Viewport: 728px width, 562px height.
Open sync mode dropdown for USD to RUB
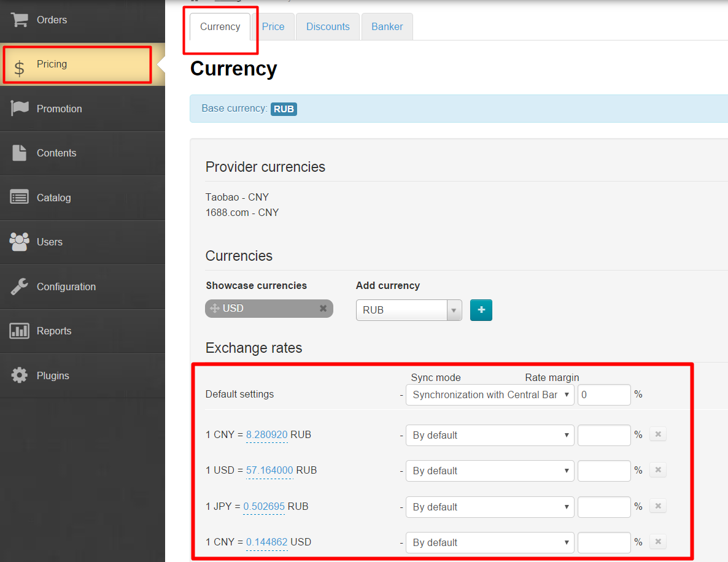[x=490, y=471]
